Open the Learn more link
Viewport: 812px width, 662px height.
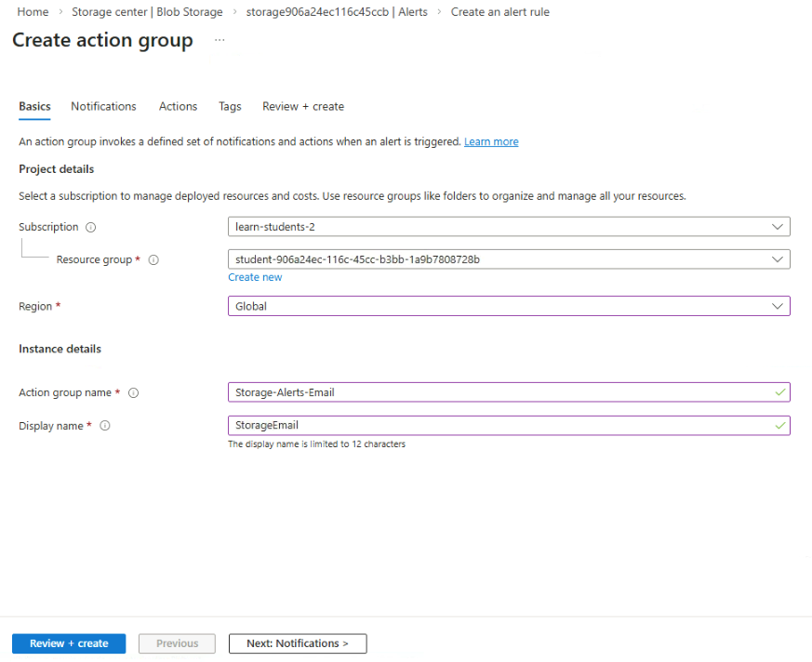(x=491, y=142)
